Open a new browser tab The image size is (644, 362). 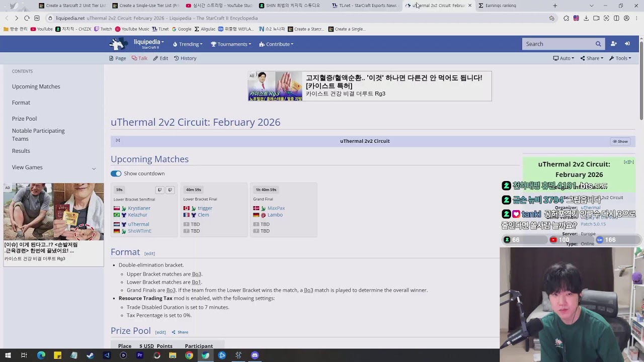[555, 6]
